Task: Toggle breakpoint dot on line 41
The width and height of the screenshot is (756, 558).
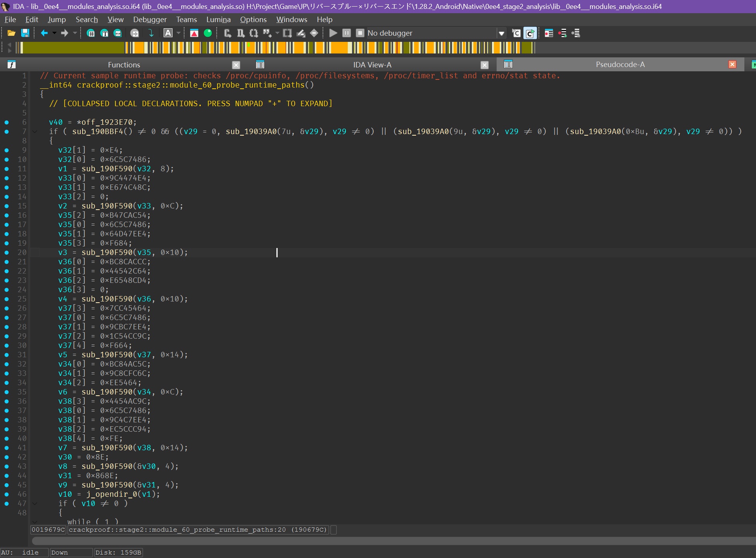Action: pos(7,448)
